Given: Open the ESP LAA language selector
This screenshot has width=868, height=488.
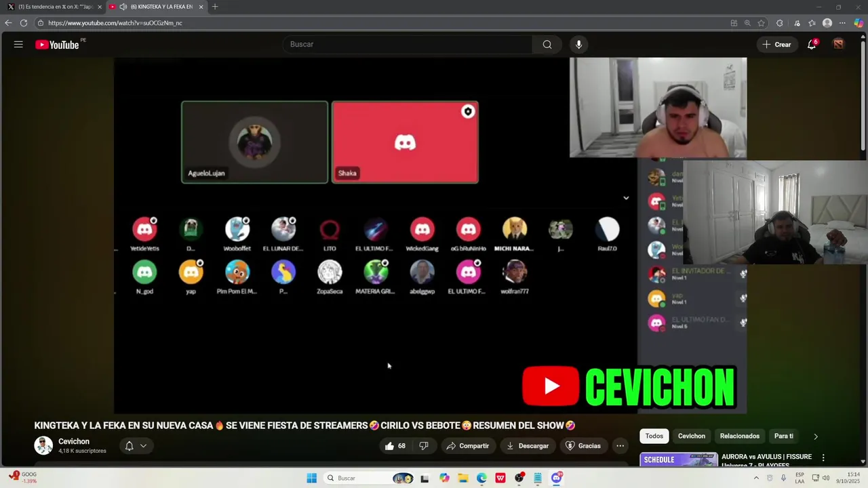Looking at the screenshot, I should 800,478.
